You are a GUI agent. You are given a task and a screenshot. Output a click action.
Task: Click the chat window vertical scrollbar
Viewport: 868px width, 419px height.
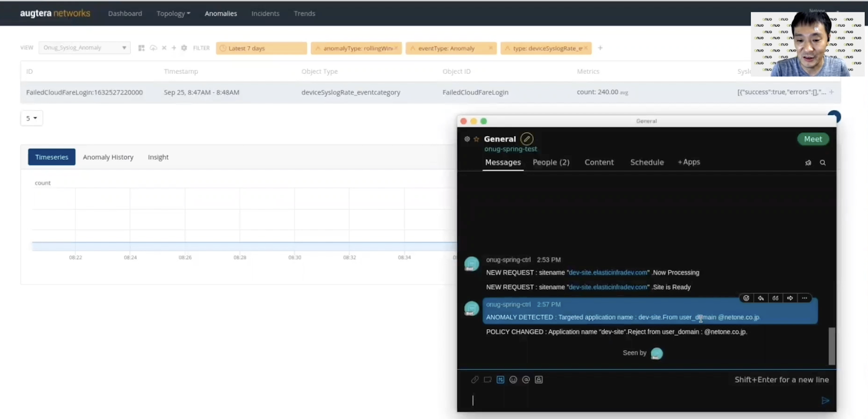click(x=832, y=346)
